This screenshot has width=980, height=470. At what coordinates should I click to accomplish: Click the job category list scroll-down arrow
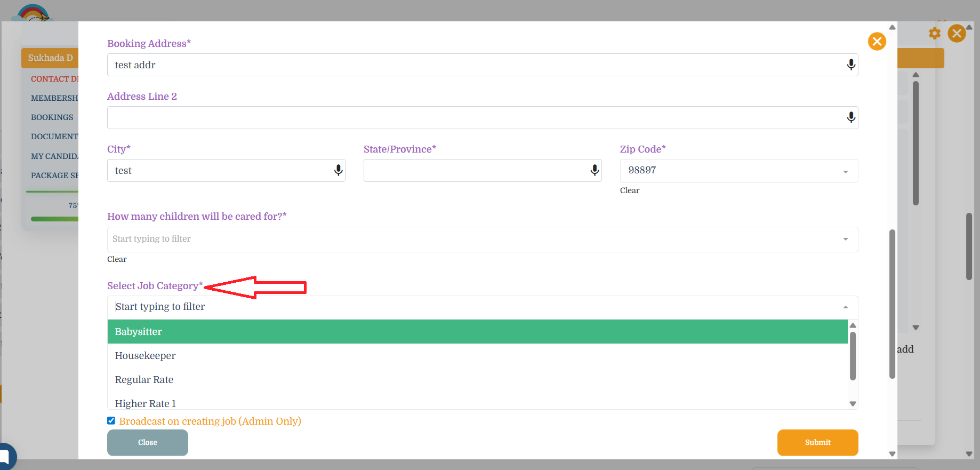[x=853, y=404]
